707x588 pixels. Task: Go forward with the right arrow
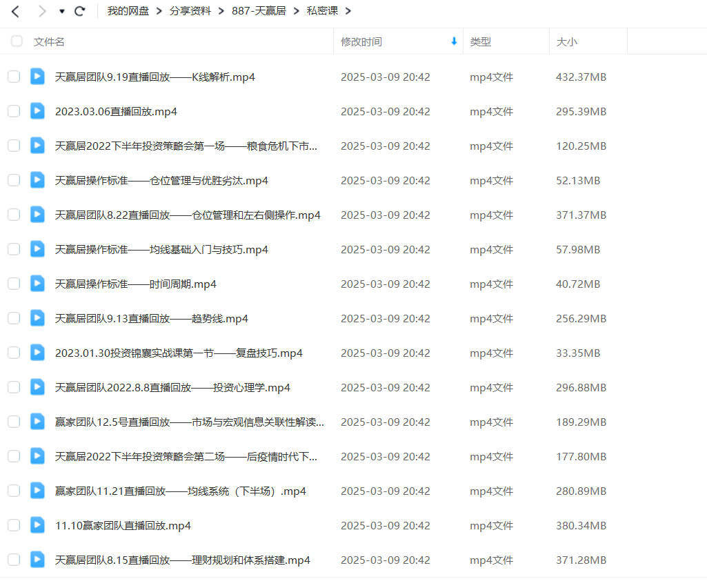coord(41,11)
